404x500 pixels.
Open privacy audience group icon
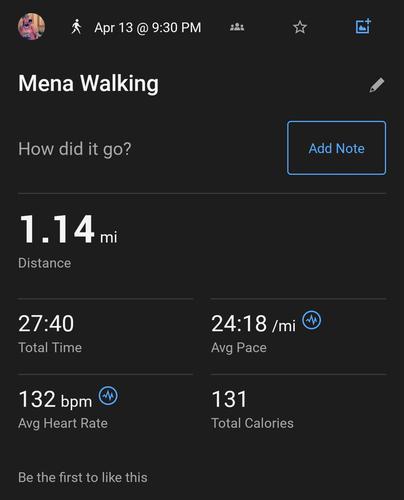[237, 27]
